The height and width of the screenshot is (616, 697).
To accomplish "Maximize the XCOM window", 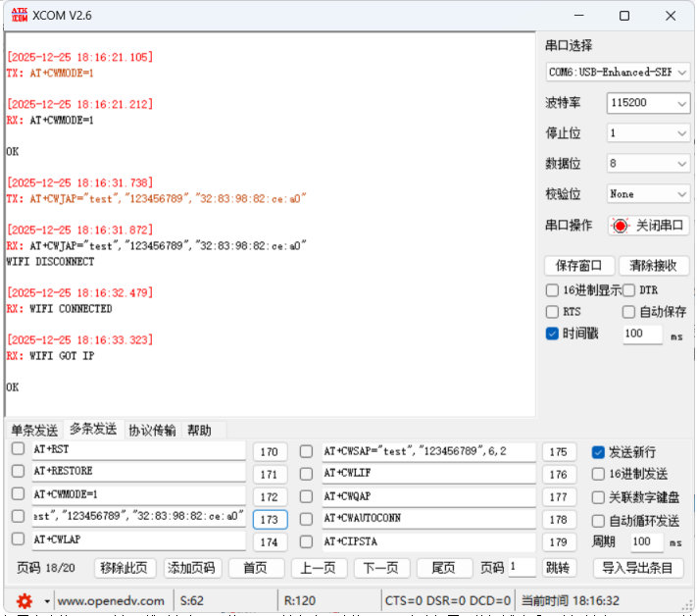I will [624, 16].
